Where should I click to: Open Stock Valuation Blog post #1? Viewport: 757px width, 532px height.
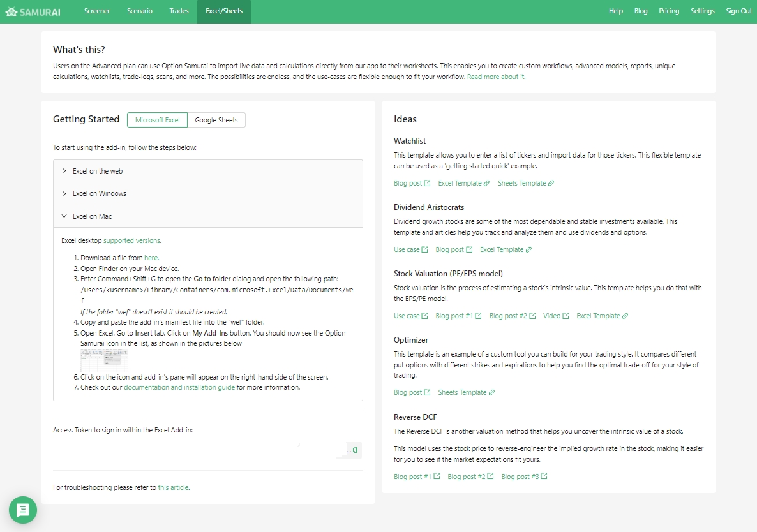(x=458, y=316)
